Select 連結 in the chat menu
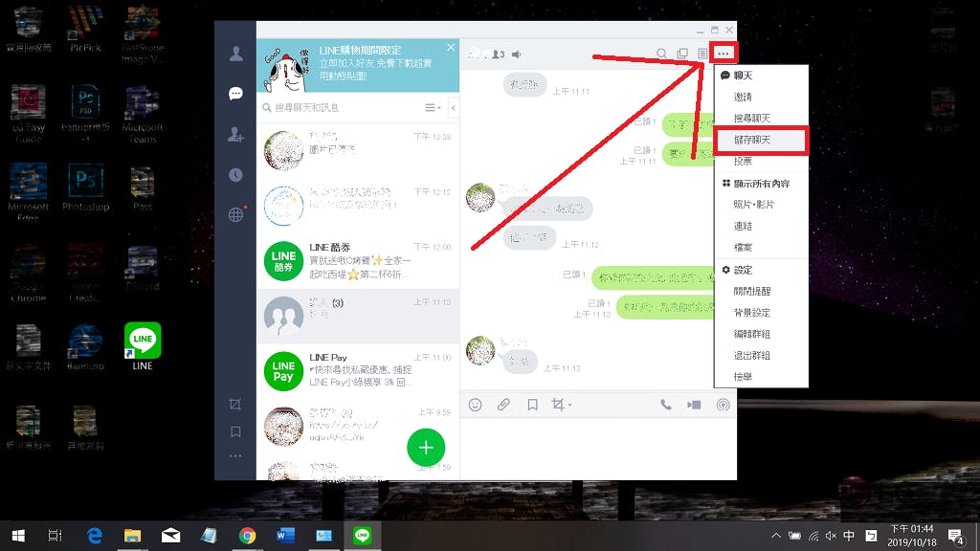The height and width of the screenshot is (551, 980). (761, 226)
